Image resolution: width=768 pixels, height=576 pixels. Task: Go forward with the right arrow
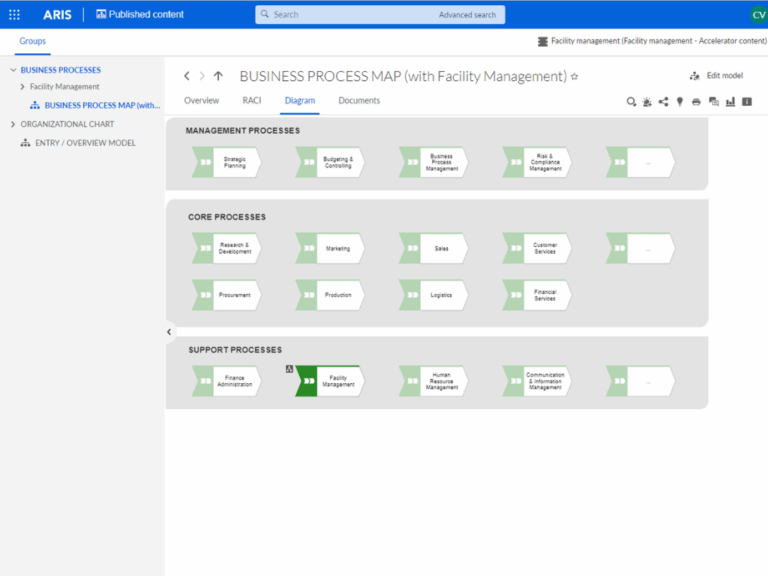tap(202, 76)
